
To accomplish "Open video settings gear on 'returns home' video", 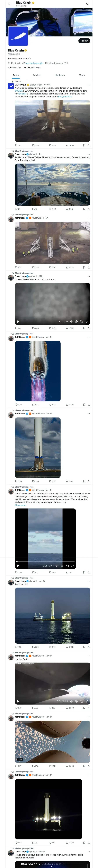I will coord(76,321).
